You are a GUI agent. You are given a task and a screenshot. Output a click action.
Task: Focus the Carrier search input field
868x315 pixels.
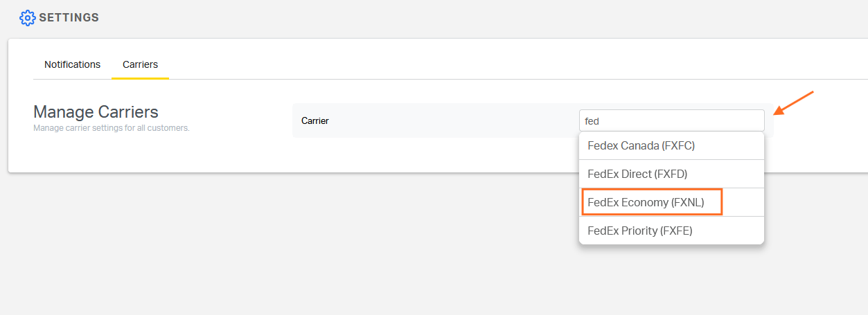[672, 120]
